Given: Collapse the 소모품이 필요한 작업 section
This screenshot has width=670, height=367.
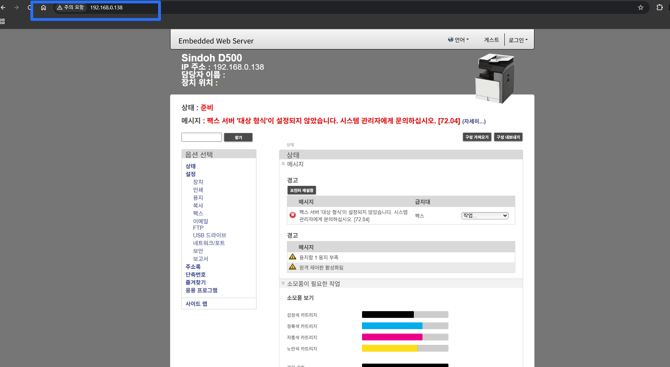Looking at the screenshot, I should pos(283,283).
